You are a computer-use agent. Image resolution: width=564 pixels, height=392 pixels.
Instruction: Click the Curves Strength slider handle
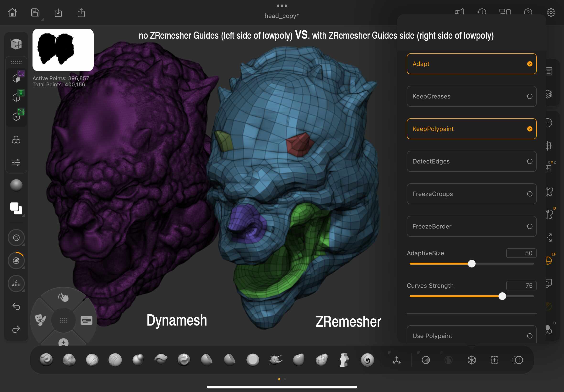click(502, 296)
